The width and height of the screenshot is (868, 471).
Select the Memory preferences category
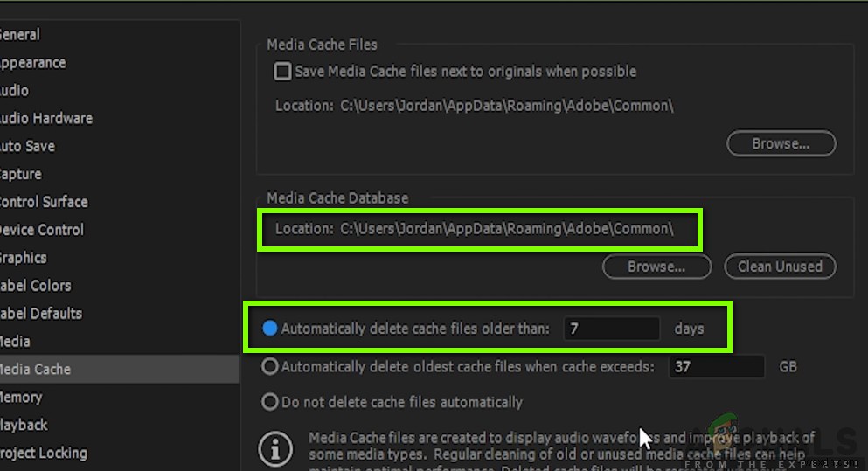[x=21, y=398]
